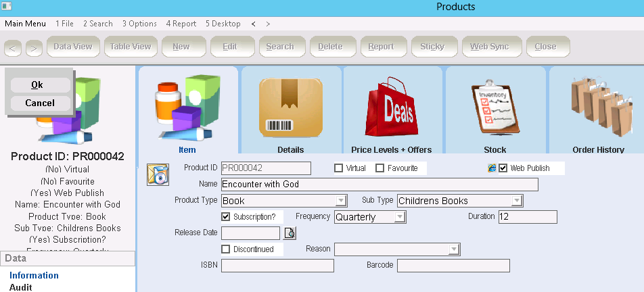This screenshot has height=292, width=644.
Task: Open the 5 Desktop menu
Action: [223, 24]
